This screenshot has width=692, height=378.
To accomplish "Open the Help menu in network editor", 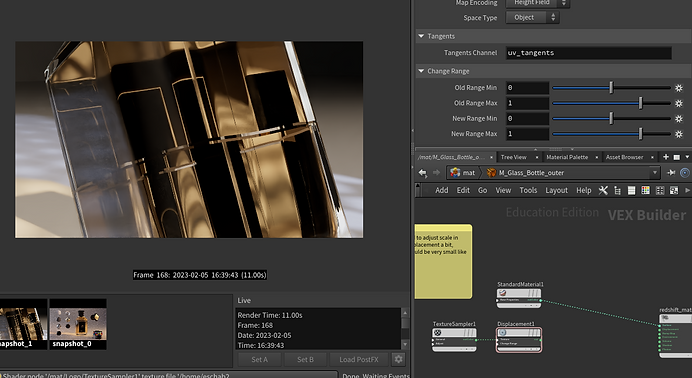I will (x=583, y=190).
